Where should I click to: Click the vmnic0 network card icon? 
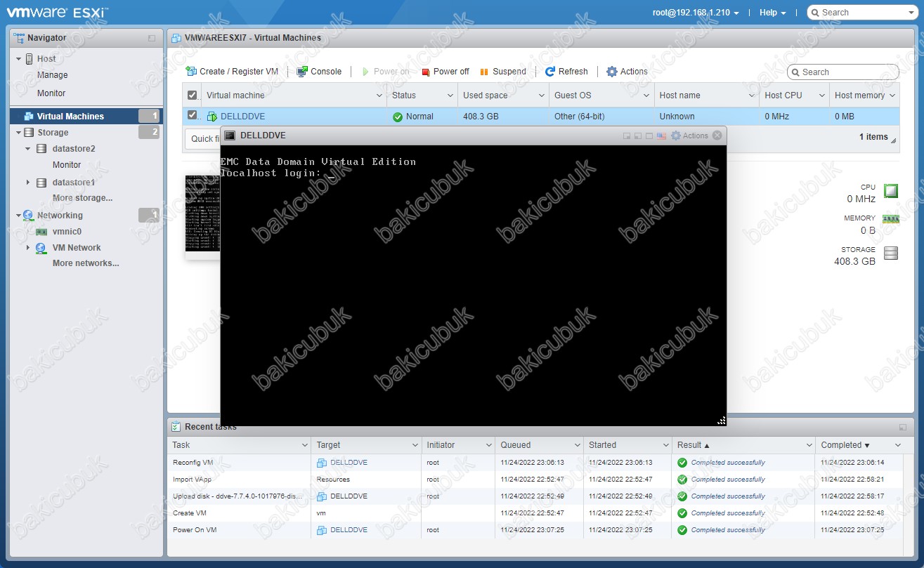pyautogui.click(x=41, y=232)
